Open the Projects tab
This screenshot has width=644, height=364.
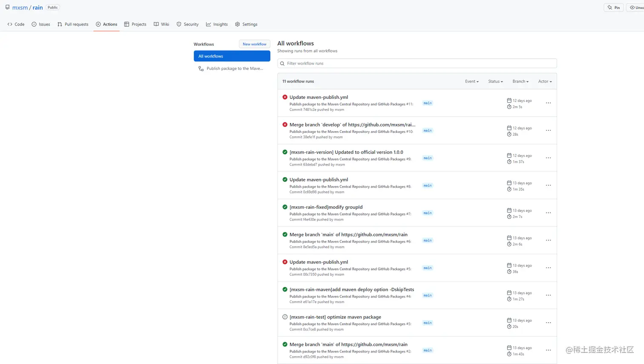(135, 24)
